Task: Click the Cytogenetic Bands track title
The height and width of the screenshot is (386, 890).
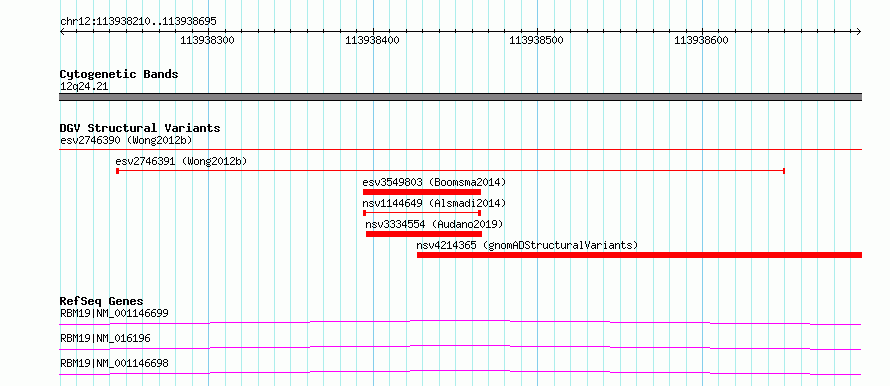Action: coord(119,74)
